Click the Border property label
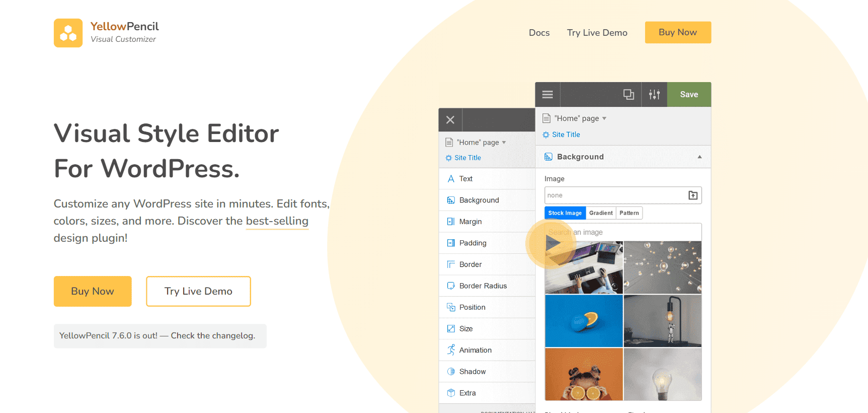Image resolution: width=868 pixels, height=413 pixels. tap(470, 264)
